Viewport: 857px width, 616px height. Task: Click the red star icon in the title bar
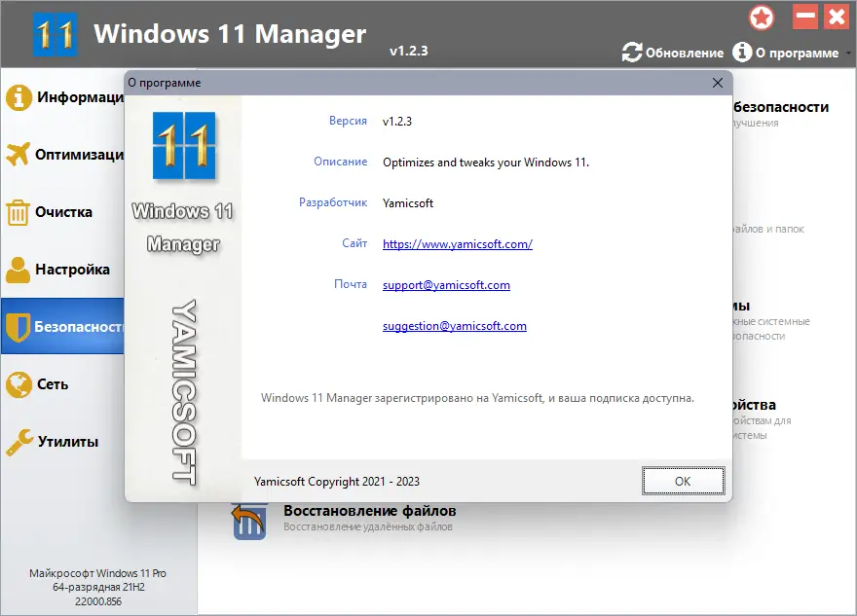(762, 18)
